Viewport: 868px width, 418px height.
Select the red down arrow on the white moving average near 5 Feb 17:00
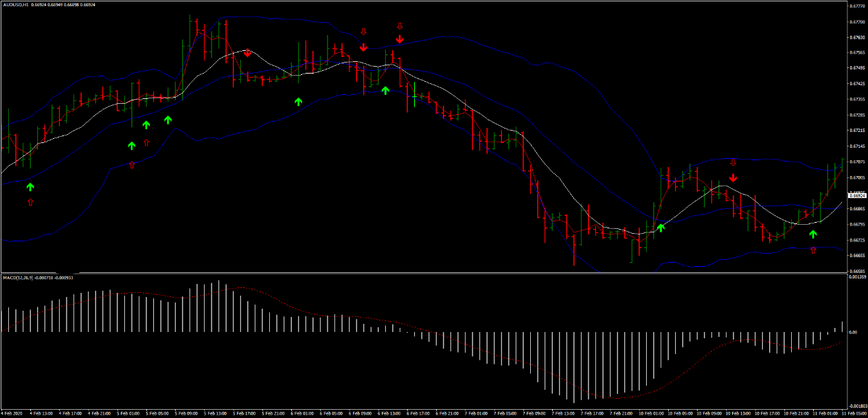(247, 53)
